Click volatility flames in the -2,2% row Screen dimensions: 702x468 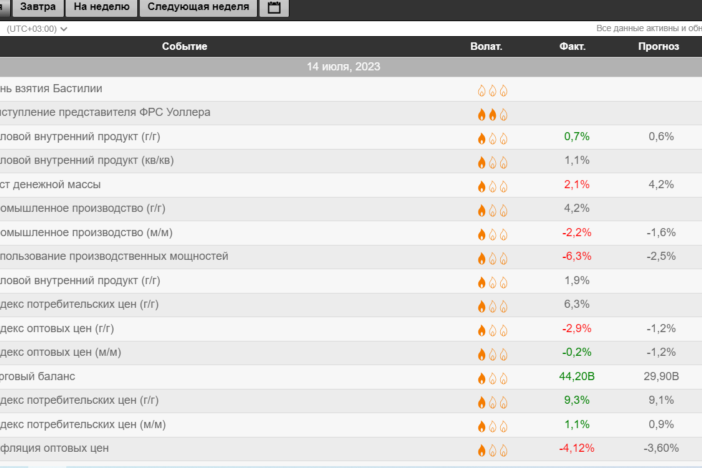tap(492, 235)
